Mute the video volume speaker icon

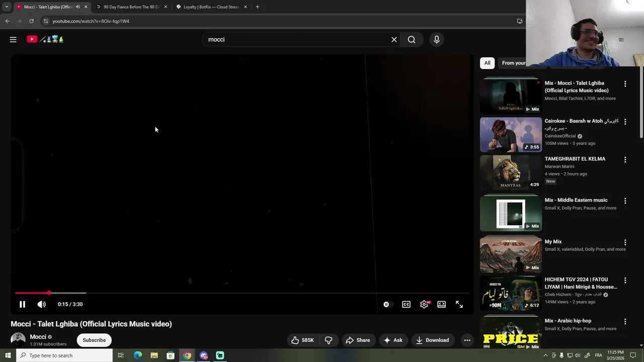click(42, 304)
